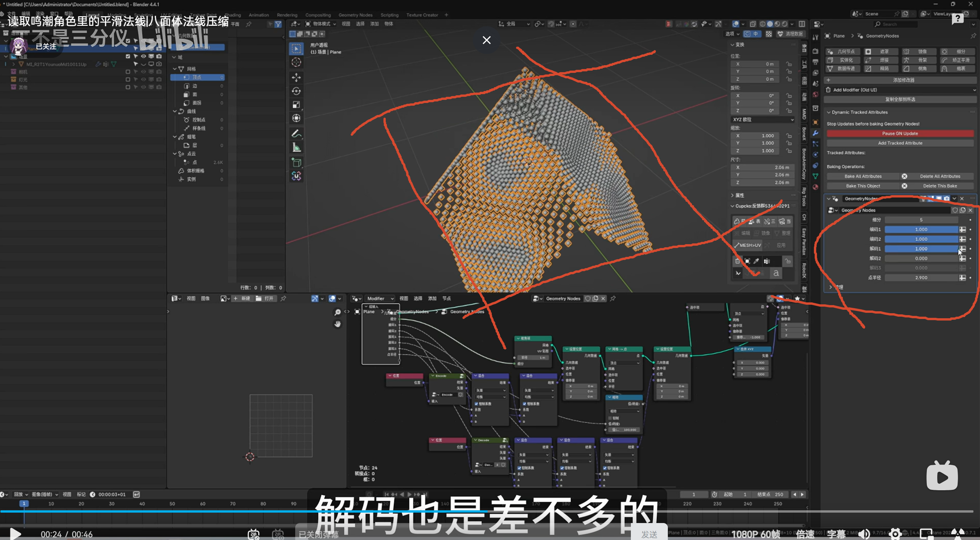Open the 选项 options dropdown
The height and width of the screenshot is (540, 980).
click(x=732, y=34)
